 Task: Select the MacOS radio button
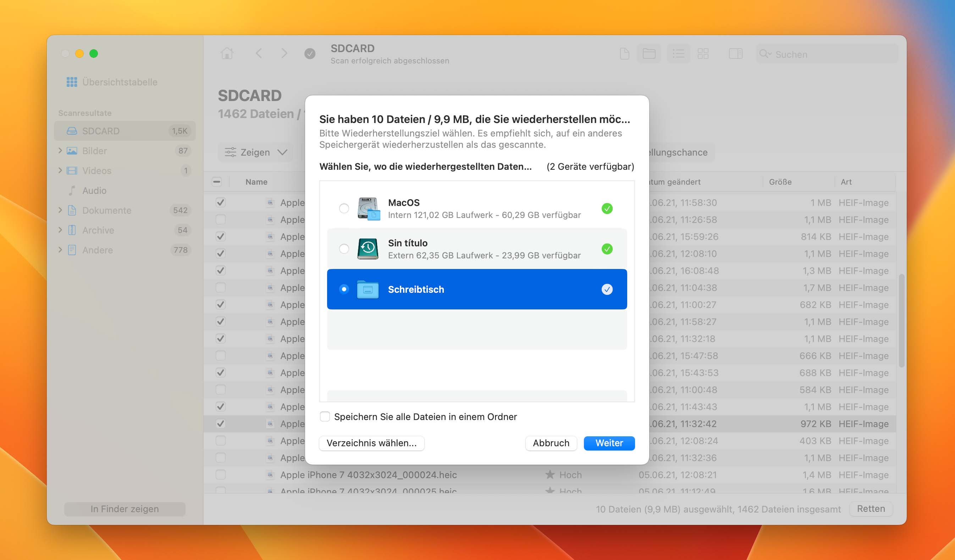pyautogui.click(x=344, y=209)
